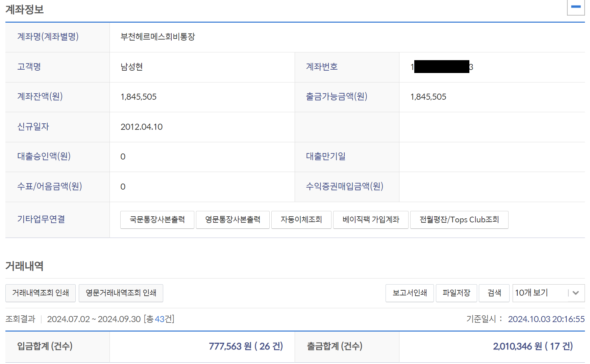This screenshot has height=364, width=590.
Task: Collapse the 계좌정보 section
Action: tap(575, 7)
